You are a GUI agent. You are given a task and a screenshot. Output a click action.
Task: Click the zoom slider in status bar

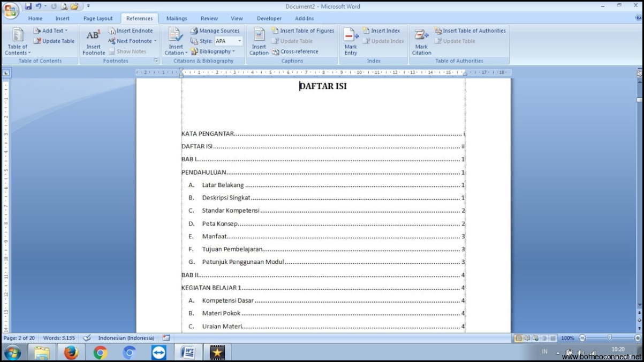coord(609,338)
